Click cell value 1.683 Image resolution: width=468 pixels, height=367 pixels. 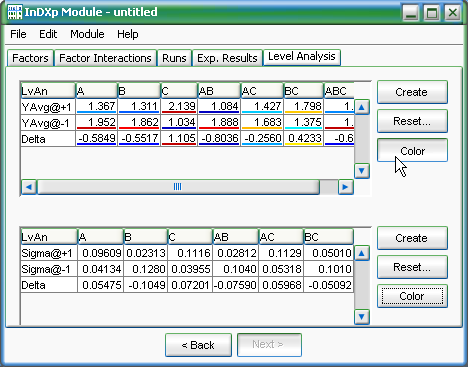click(x=262, y=123)
